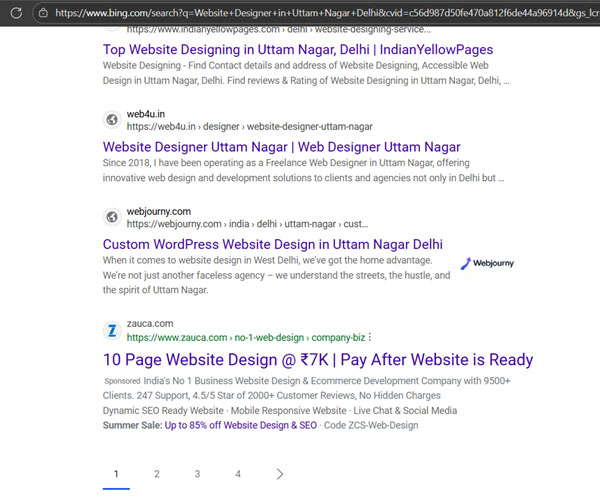600x500 pixels.
Task: Go to results page 2
Action: click(157, 474)
